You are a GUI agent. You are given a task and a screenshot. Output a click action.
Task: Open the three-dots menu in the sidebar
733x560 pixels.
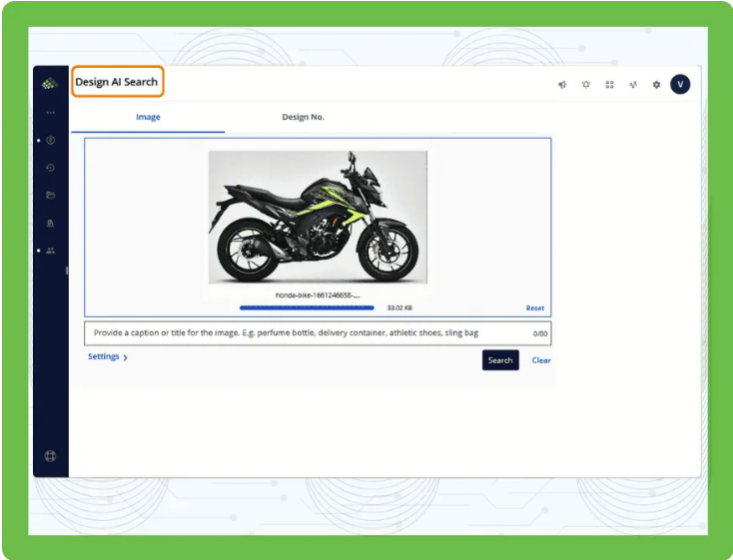pyautogui.click(x=51, y=113)
